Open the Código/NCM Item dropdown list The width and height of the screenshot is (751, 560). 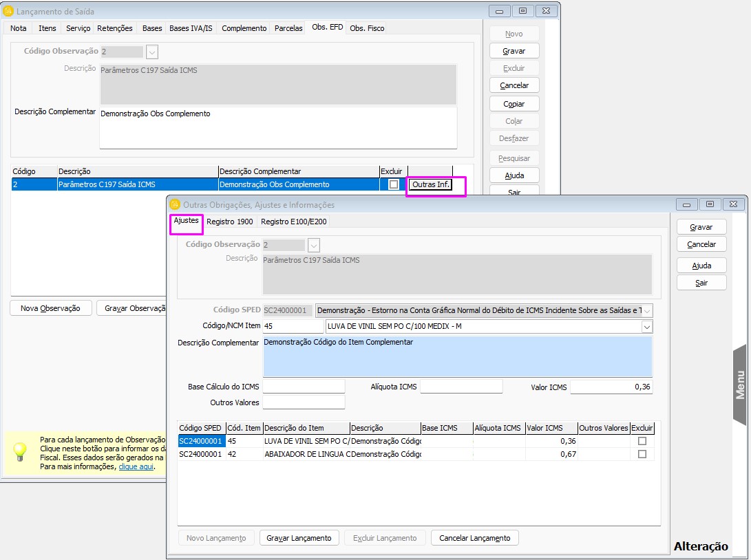pyautogui.click(x=646, y=327)
